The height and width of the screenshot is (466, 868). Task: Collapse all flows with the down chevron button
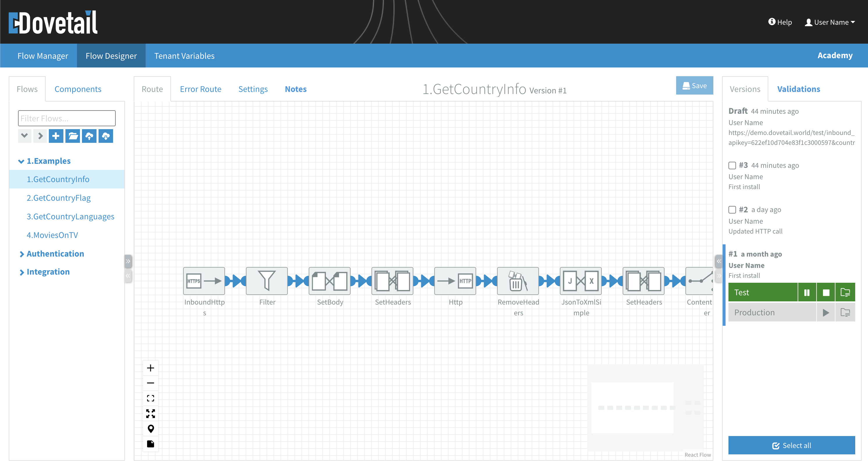tap(24, 136)
